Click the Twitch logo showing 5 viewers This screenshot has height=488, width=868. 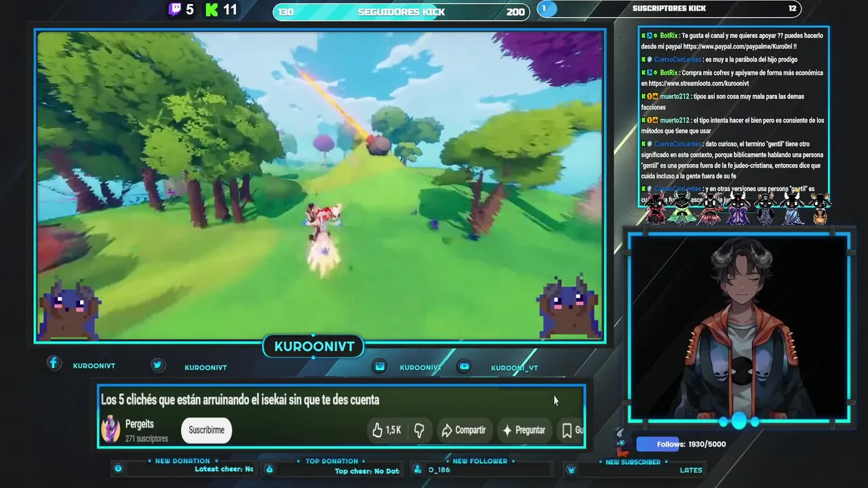[x=175, y=9]
